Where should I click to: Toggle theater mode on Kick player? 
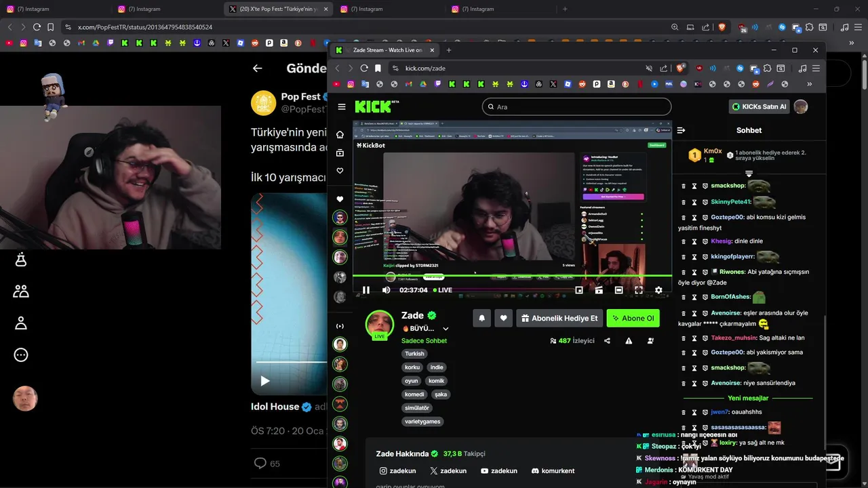pyautogui.click(x=618, y=290)
